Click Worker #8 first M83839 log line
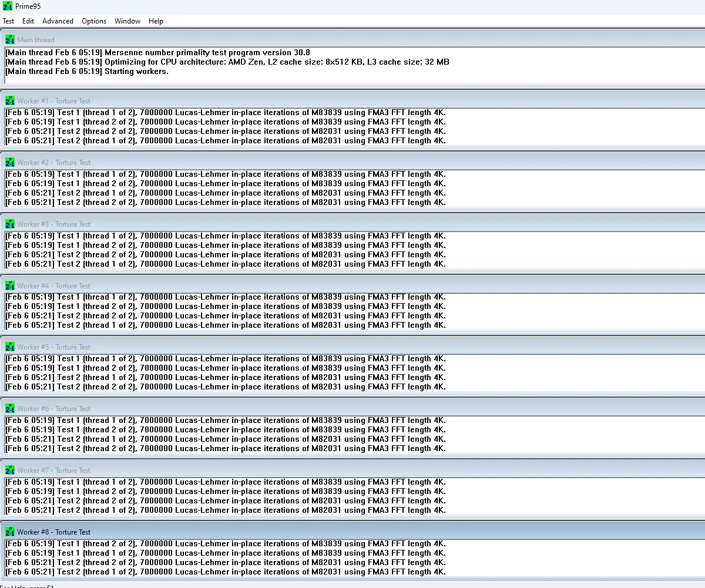Viewport: 705px width, 588px height. (x=225, y=543)
